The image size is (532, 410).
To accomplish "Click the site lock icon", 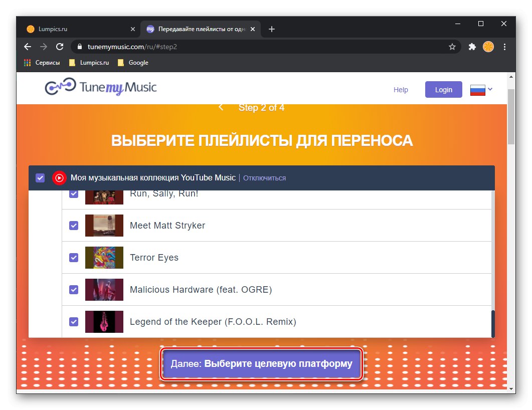I will [80, 47].
